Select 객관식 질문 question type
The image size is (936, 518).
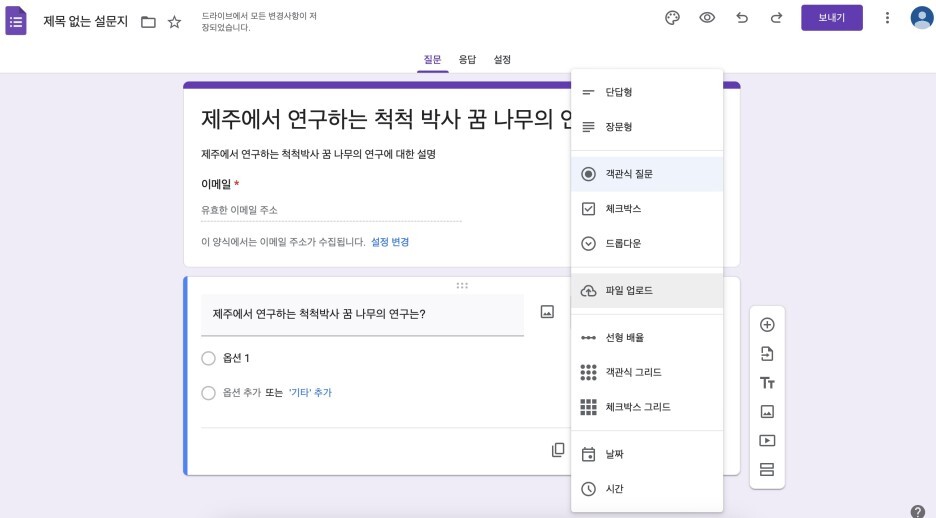[x=647, y=174]
